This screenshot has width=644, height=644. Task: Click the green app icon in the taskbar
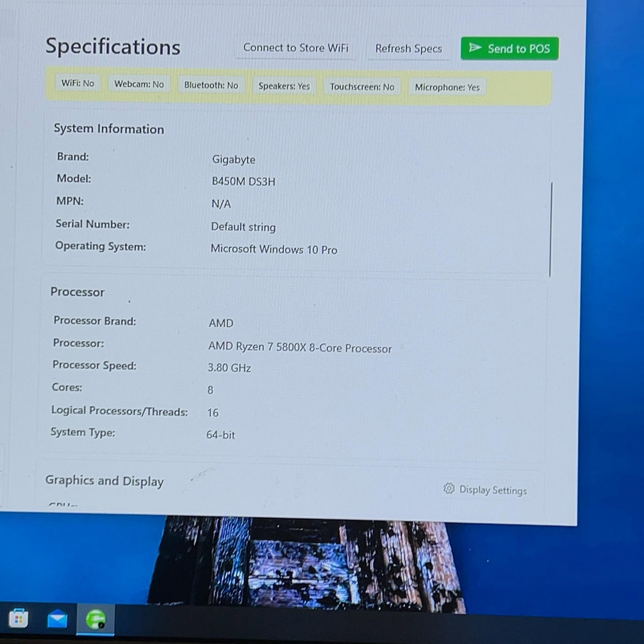click(96, 619)
